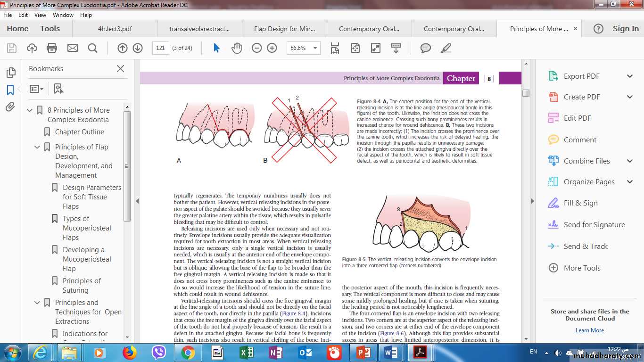Click the Sign In button
Screen dimensions: 644x362
click(625, 29)
